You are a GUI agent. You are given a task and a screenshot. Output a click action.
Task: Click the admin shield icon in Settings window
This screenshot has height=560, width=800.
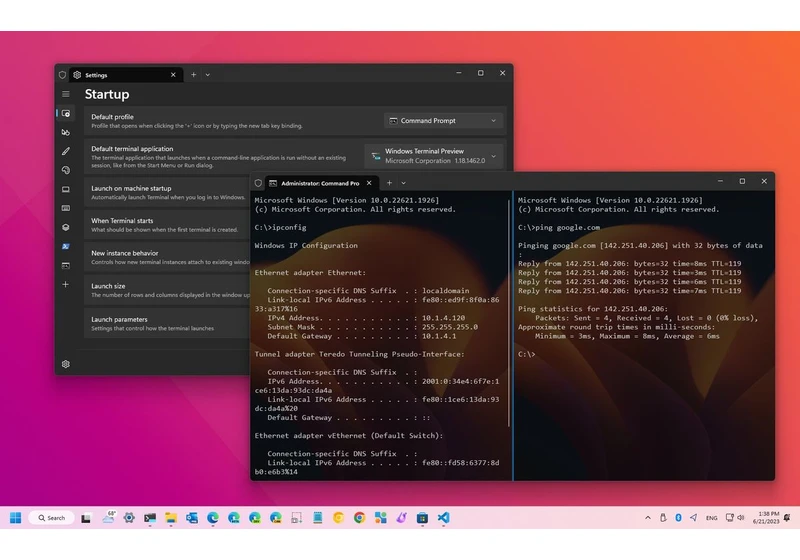[x=62, y=75]
